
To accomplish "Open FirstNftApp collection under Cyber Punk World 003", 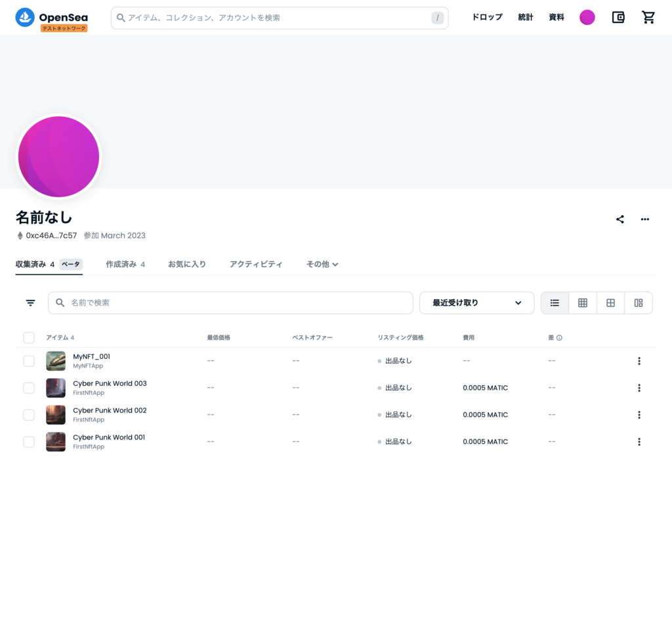I will click(x=89, y=393).
